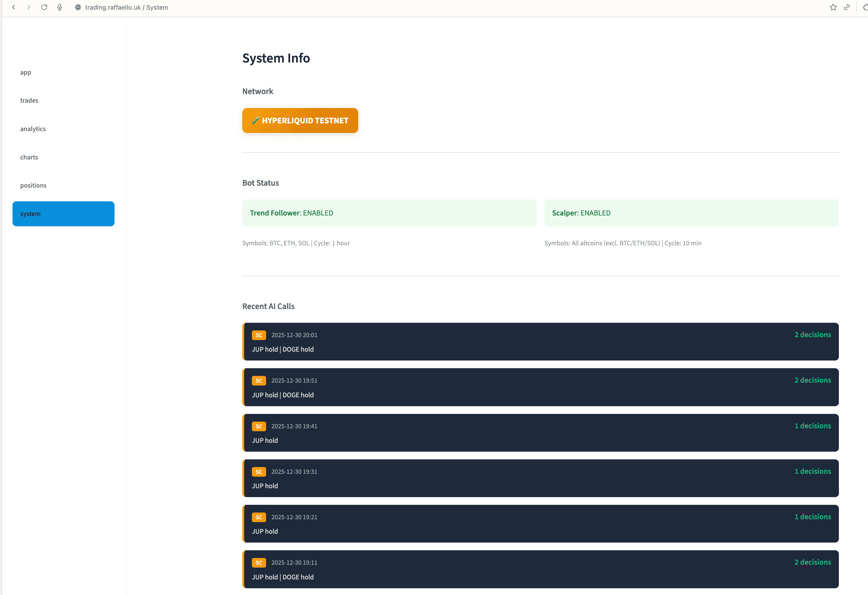Click the site settings icon before the URL

click(x=78, y=7)
